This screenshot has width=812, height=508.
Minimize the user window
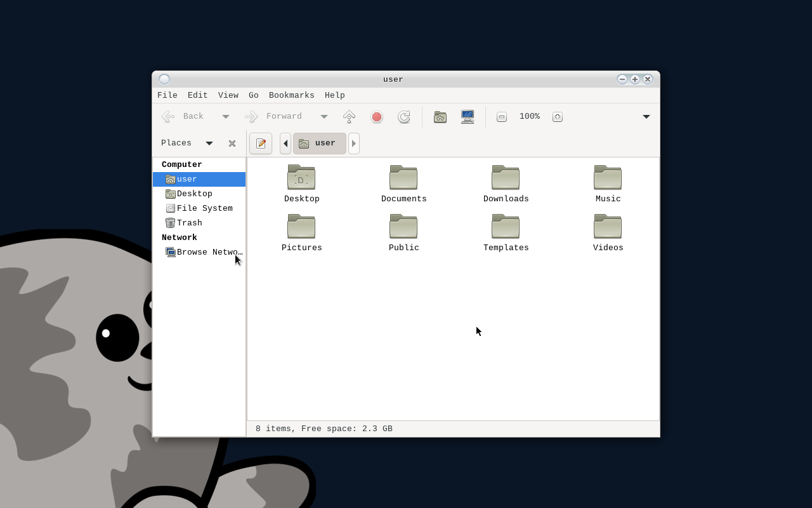pyautogui.click(x=622, y=79)
